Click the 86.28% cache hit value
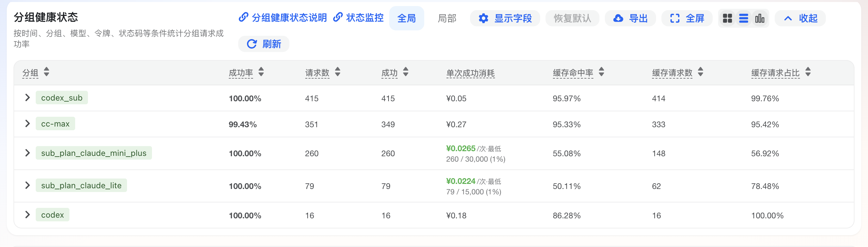 click(x=567, y=216)
